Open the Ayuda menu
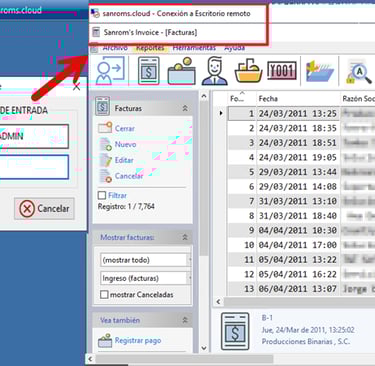The image size is (375, 366). click(234, 48)
